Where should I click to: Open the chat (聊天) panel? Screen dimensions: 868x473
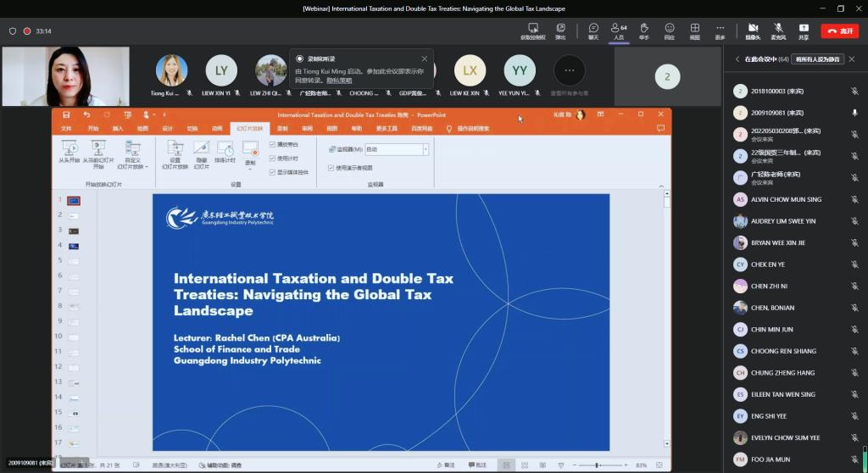(593, 31)
